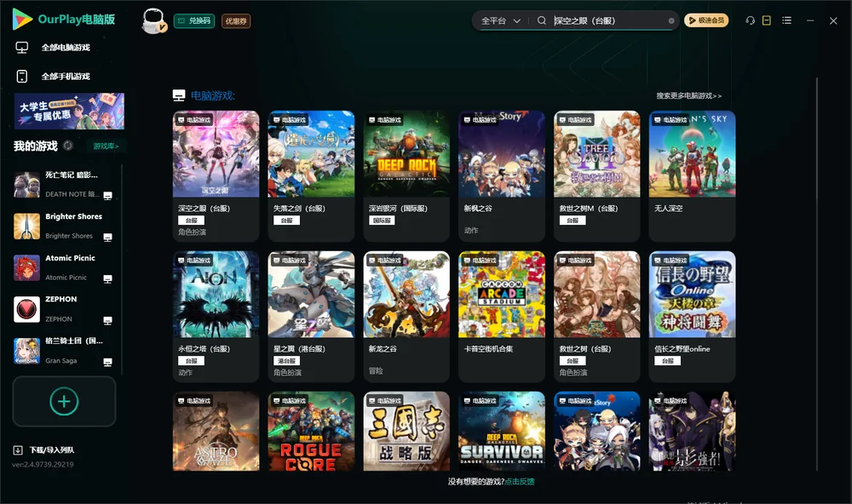Click the 优惠券 coupon button
The height and width of the screenshot is (504, 852).
tap(236, 20)
